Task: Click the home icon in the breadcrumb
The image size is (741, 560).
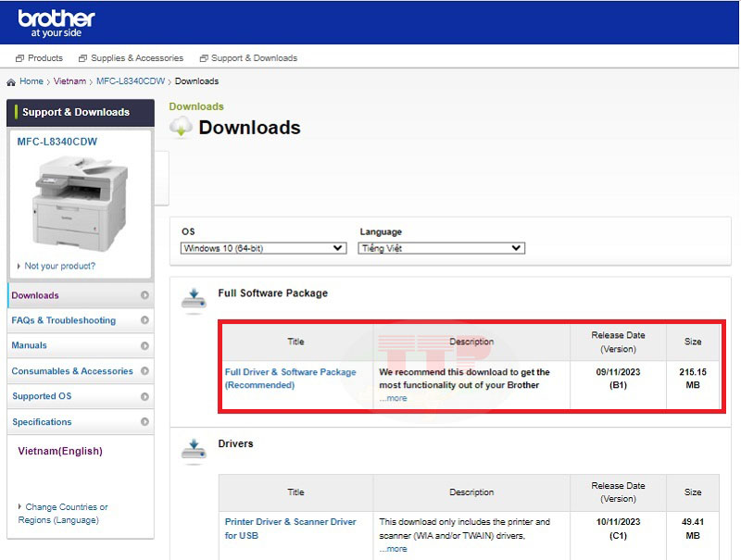Action: (11, 81)
